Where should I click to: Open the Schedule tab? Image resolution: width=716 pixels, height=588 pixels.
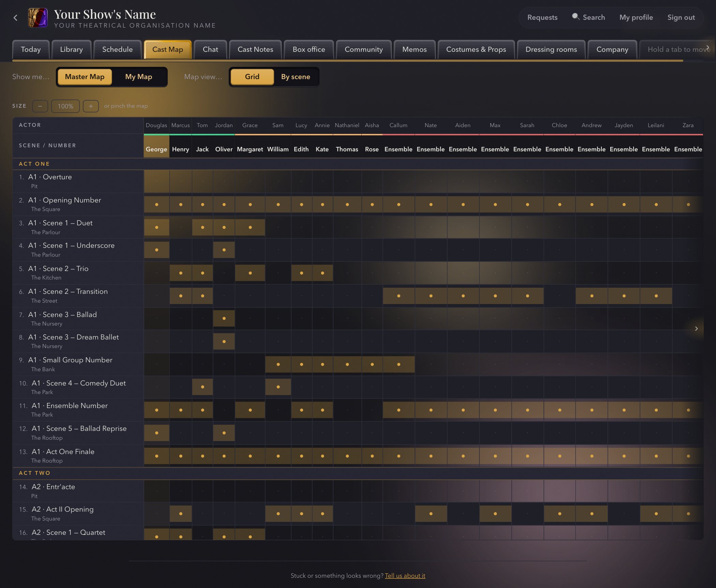(x=117, y=50)
